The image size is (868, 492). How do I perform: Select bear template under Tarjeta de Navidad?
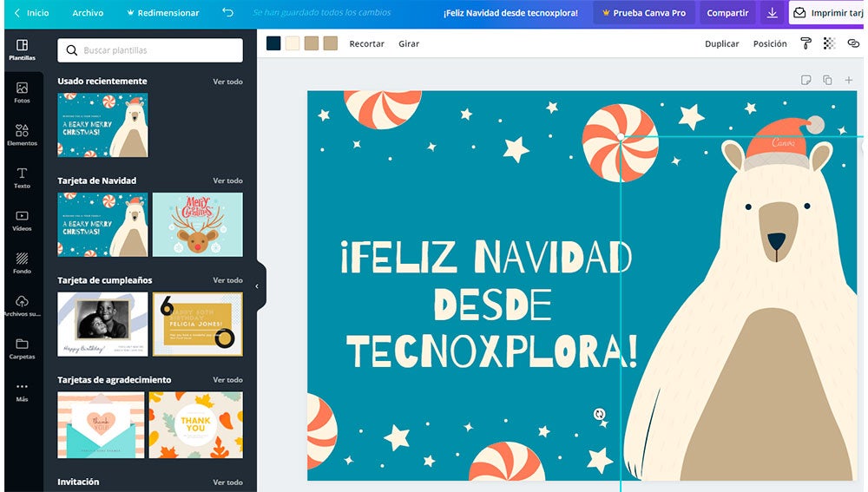[x=102, y=225]
